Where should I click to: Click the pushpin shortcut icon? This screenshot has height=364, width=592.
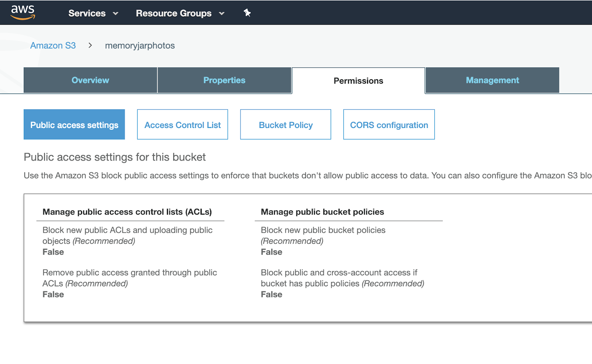[247, 13]
